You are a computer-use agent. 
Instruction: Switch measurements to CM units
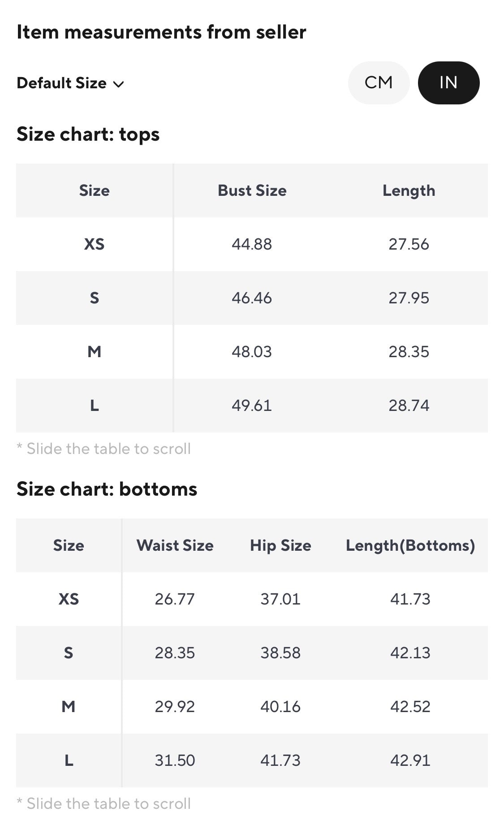click(379, 83)
